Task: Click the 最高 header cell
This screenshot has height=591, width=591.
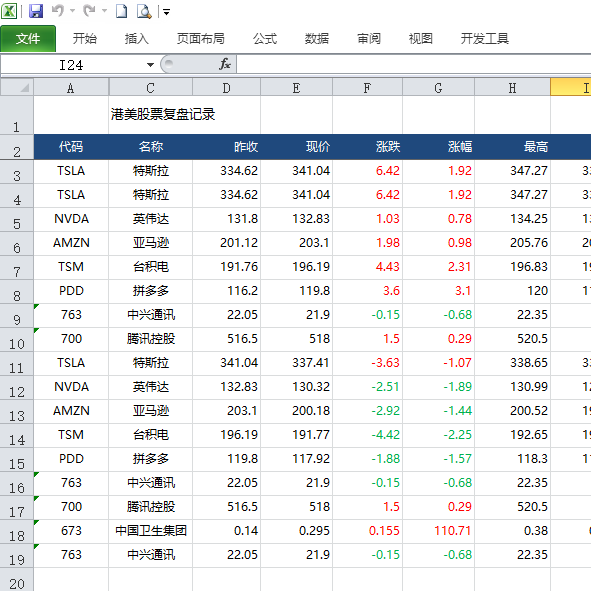Action: pos(512,147)
